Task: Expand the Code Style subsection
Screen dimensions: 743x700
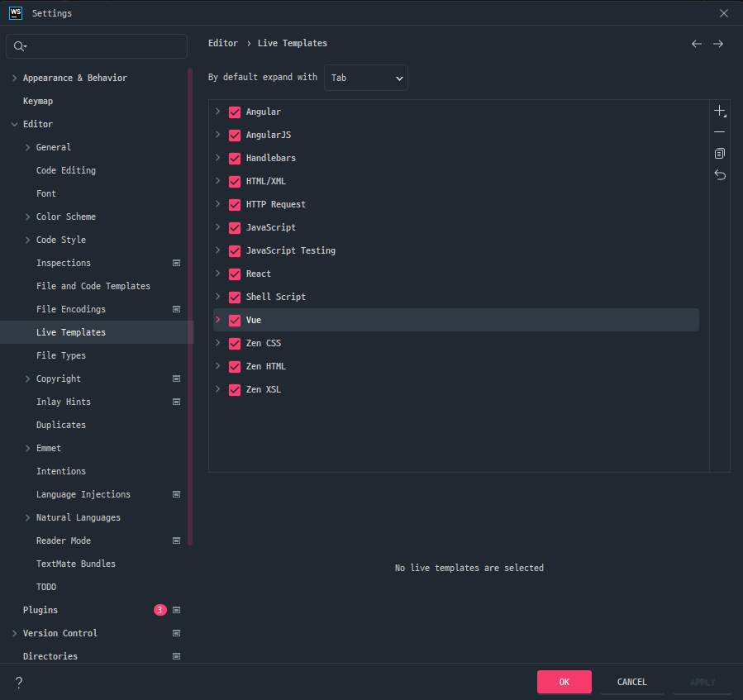Action: point(27,240)
